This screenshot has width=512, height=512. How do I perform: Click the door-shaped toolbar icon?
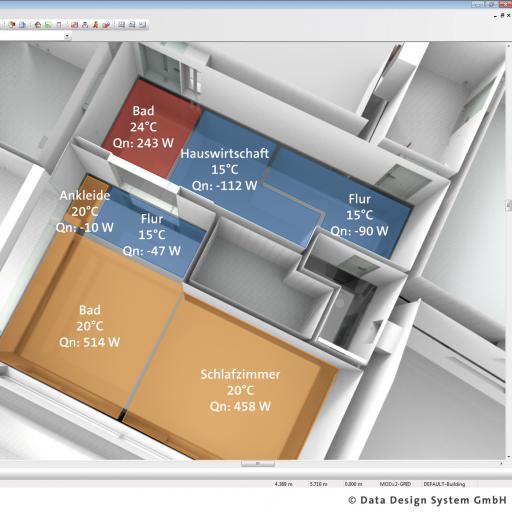point(59,25)
